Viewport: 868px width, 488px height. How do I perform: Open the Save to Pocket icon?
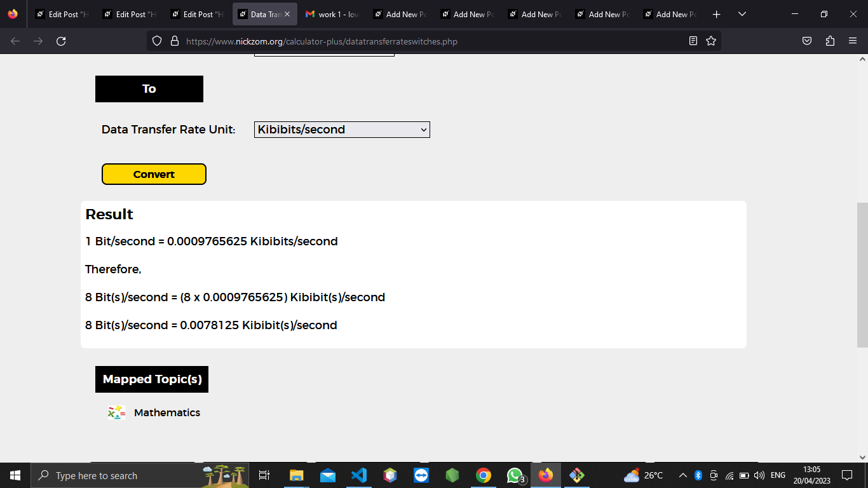(x=807, y=41)
